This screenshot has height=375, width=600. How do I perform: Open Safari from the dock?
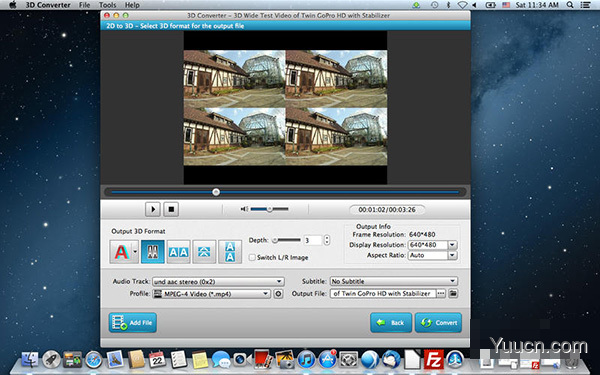point(94,360)
